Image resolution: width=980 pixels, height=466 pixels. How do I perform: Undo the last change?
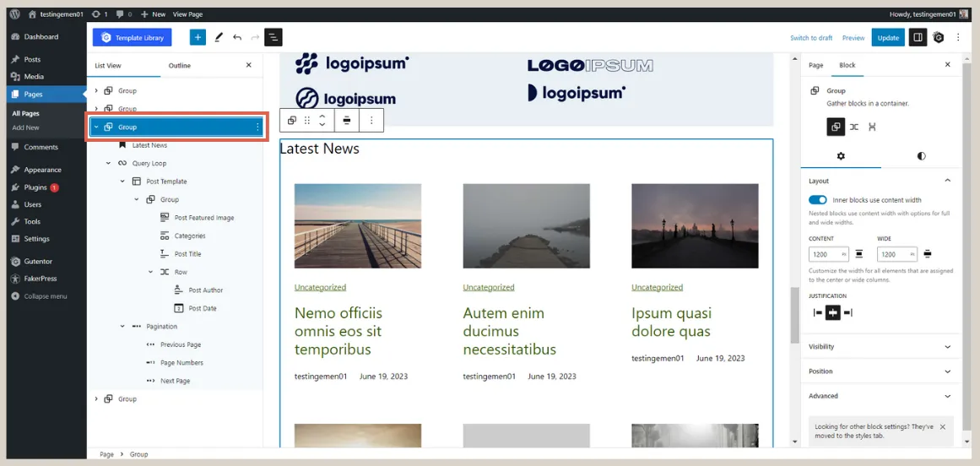pyautogui.click(x=237, y=37)
